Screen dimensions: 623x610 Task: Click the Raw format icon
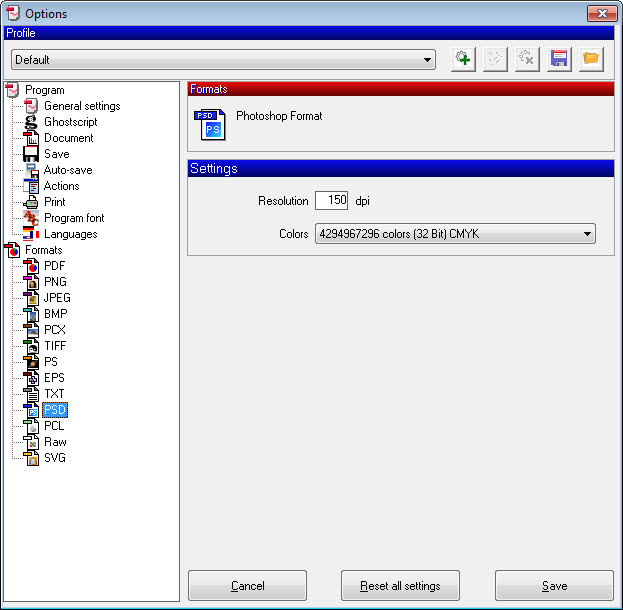(31, 442)
